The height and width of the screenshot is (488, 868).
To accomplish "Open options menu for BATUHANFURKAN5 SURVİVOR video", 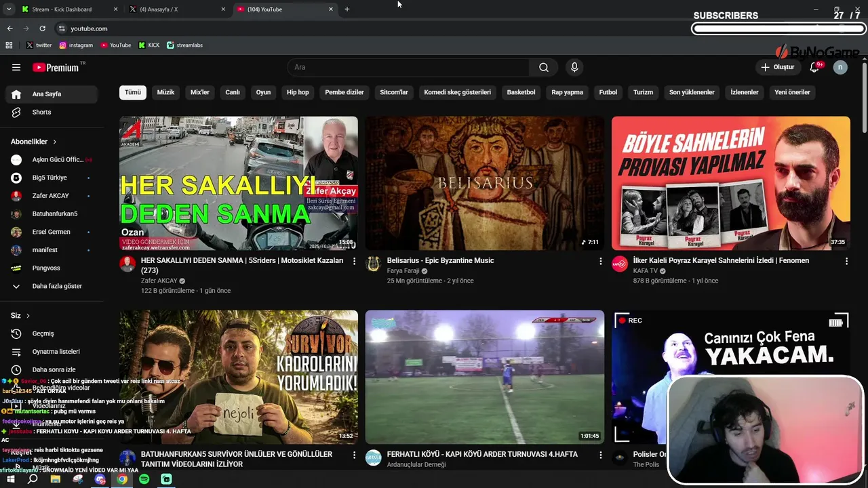I will tap(354, 455).
